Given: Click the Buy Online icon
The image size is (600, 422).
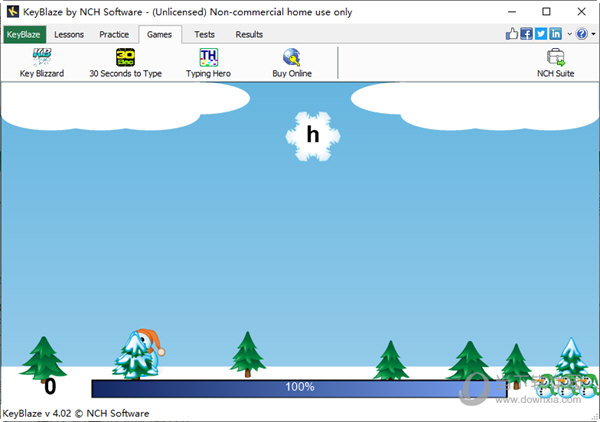Looking at the screenshot, I should pos(292,63).
